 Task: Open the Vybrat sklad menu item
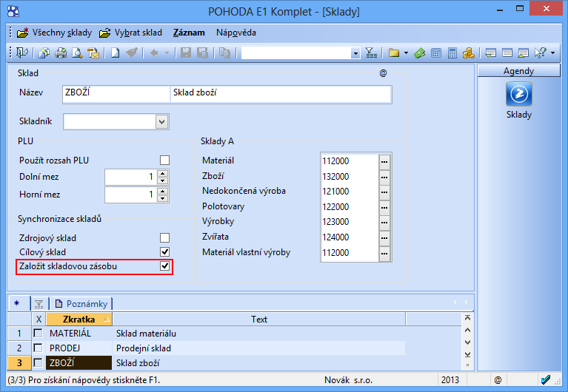(x=131, y=33)
